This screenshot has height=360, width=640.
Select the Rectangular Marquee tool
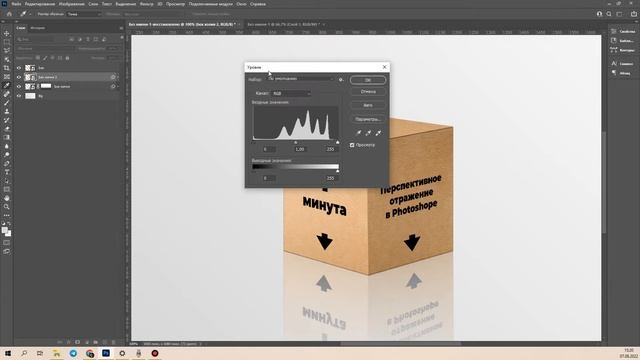(7, 42)
